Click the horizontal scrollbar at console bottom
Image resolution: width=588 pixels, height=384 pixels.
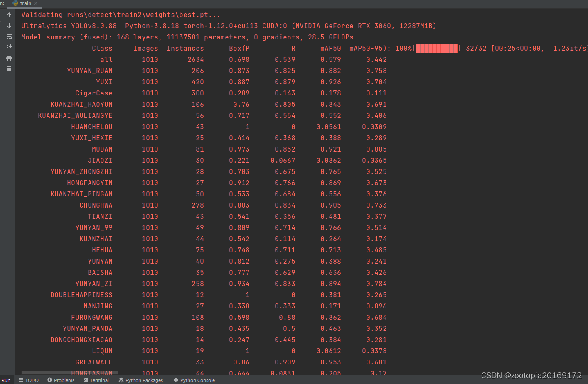click(x=70, y=373)
